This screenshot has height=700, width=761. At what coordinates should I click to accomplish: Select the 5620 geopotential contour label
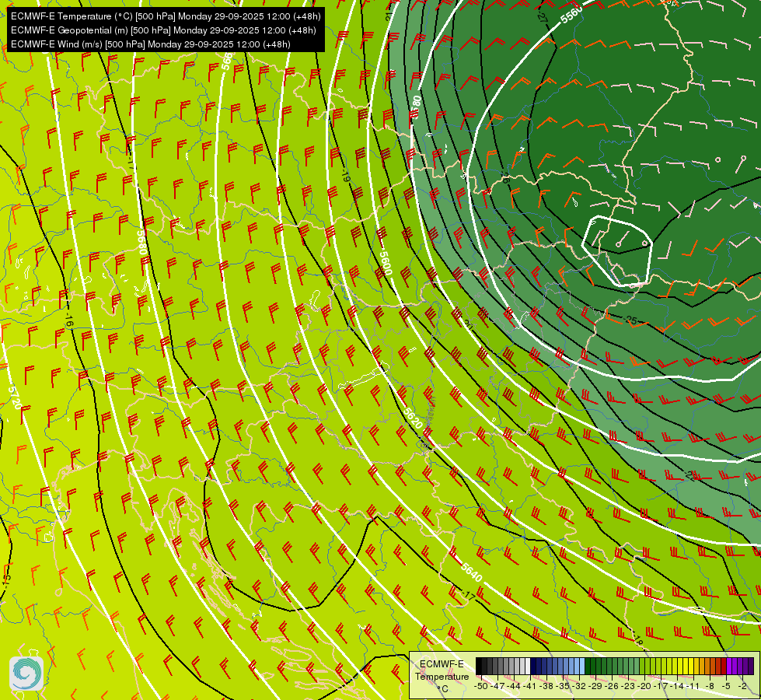point(413,418)
